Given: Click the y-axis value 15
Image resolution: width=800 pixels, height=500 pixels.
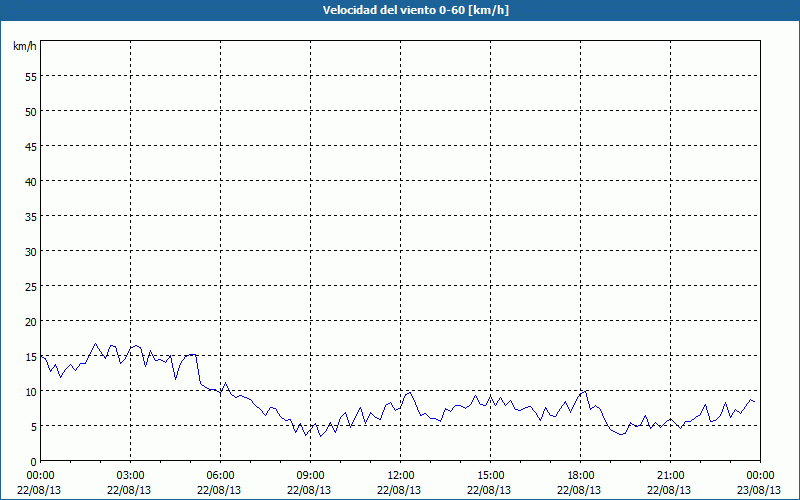Looking at the screenshot, I should pyautogui.click(x=31, y=357).
